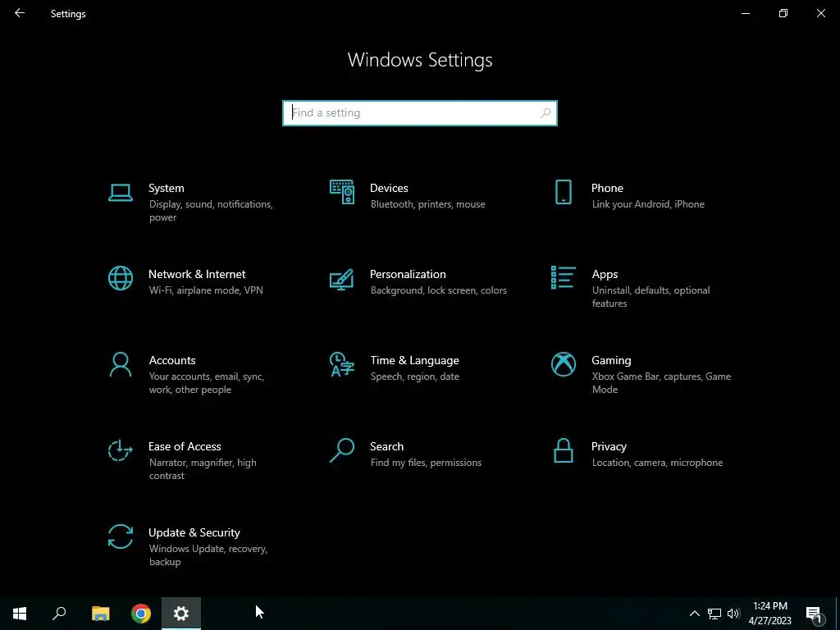Select the Devices heading
The height and width of the screenshot is (630, 840).
tap(389, 188)
